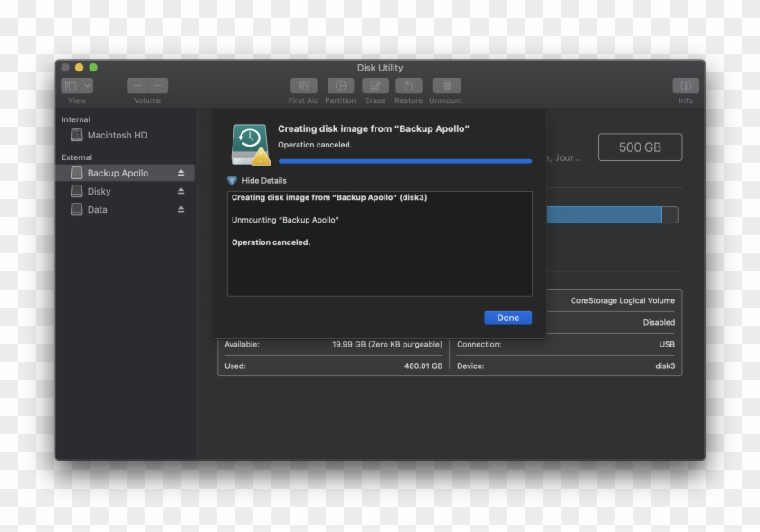The height and width of the screenshot is (532, 760).
Task: Open the View options dropdown
Action: 78,84
